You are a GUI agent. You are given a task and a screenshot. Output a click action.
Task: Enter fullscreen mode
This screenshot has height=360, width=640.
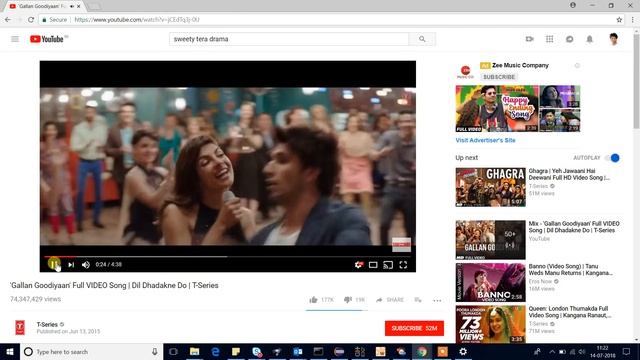[403, 265]
